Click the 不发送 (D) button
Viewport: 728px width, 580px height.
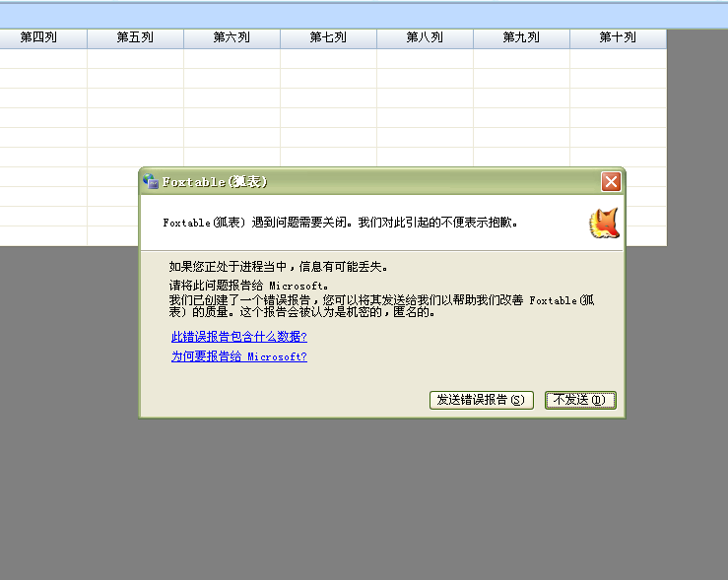coord(580,400)
